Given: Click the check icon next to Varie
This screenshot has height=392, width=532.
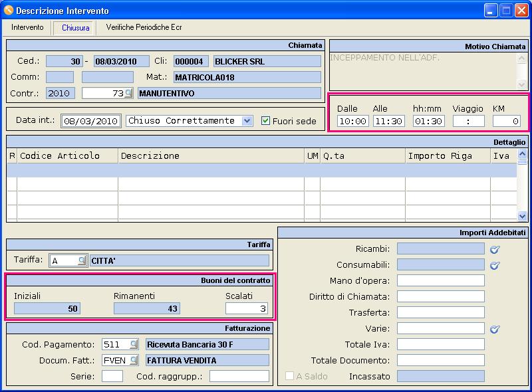Looking at the screenshot, I should pyautogui.click(x=495, y=329).
